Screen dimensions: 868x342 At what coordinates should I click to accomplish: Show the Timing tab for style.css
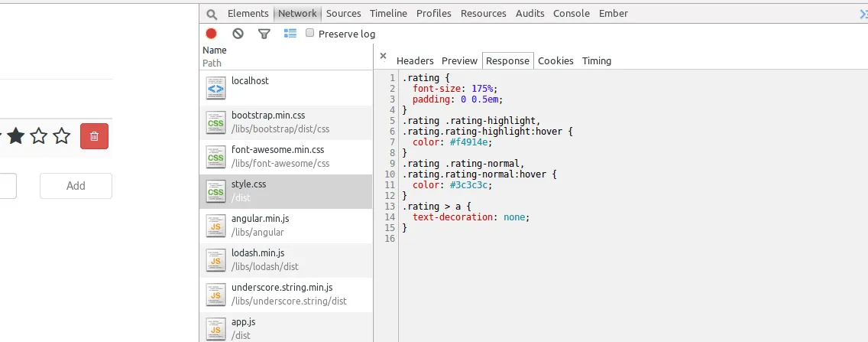pos(596,61)
